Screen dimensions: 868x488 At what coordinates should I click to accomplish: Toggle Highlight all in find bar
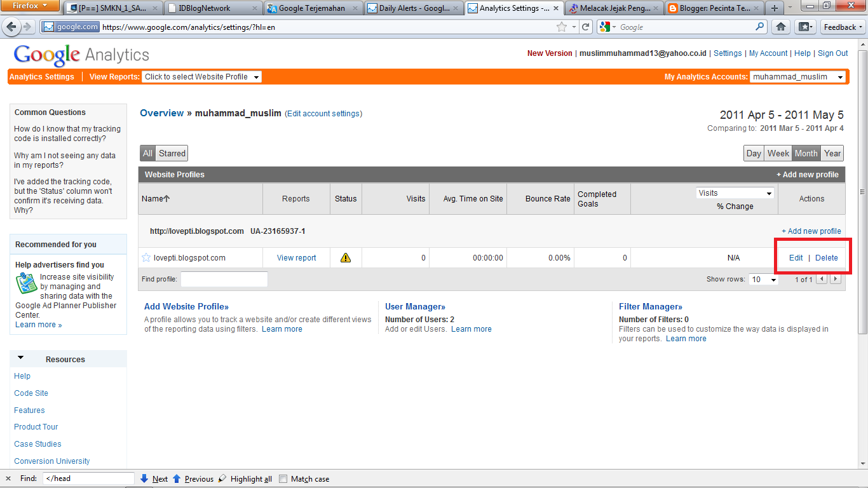[245, 479]
